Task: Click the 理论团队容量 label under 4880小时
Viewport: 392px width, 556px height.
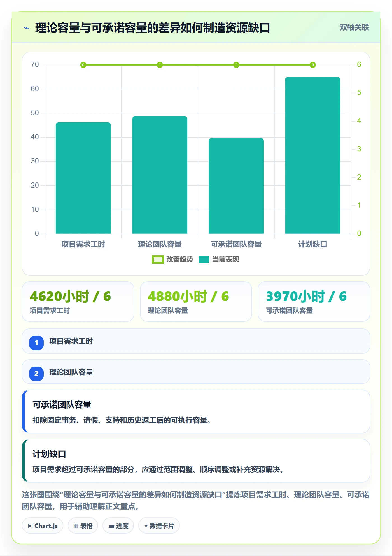Action: (168, 311)
